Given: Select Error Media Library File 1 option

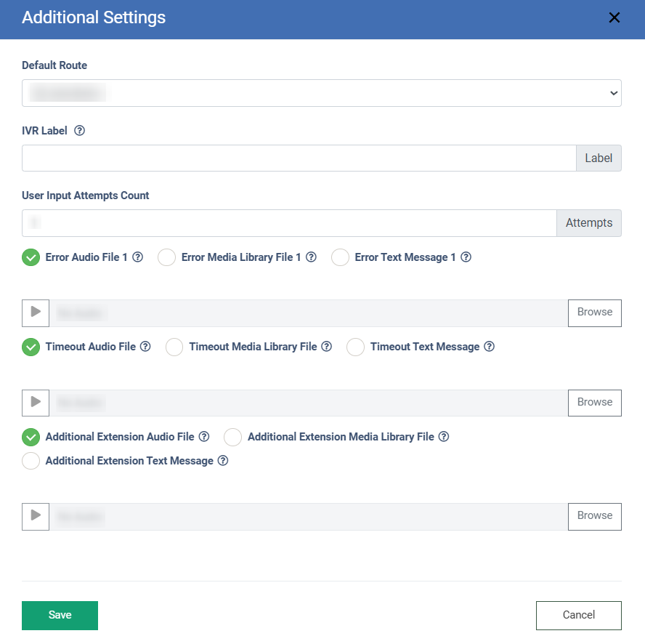Looking at the screenshot, I should click(x=167, y=258).
